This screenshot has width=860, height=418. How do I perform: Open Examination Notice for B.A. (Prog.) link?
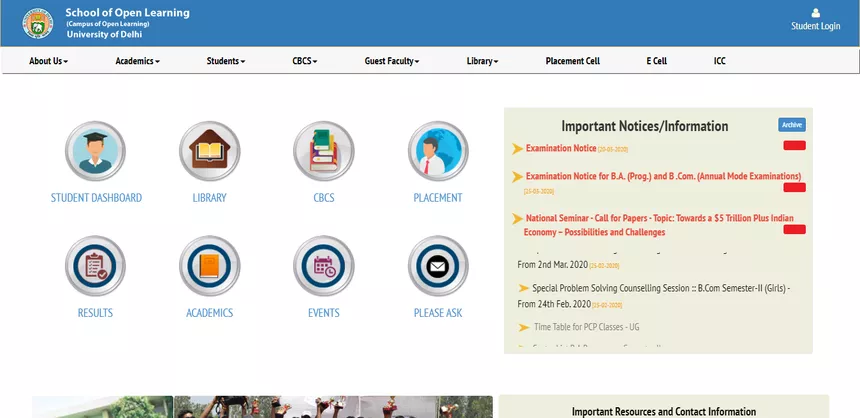[663, 176]
